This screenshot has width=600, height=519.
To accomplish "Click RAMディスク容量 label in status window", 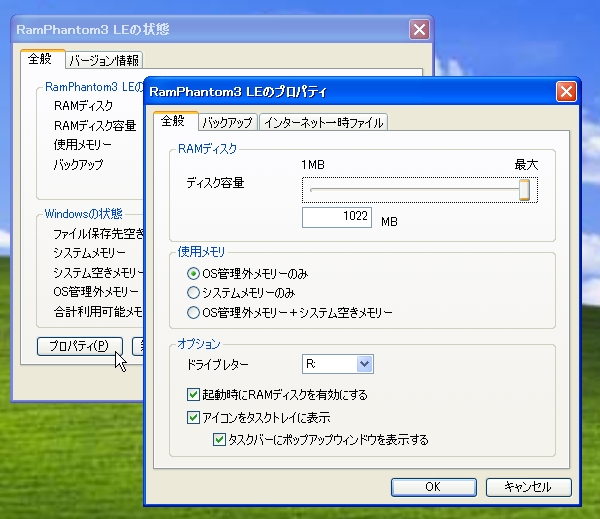I will [x=95, y=126].
